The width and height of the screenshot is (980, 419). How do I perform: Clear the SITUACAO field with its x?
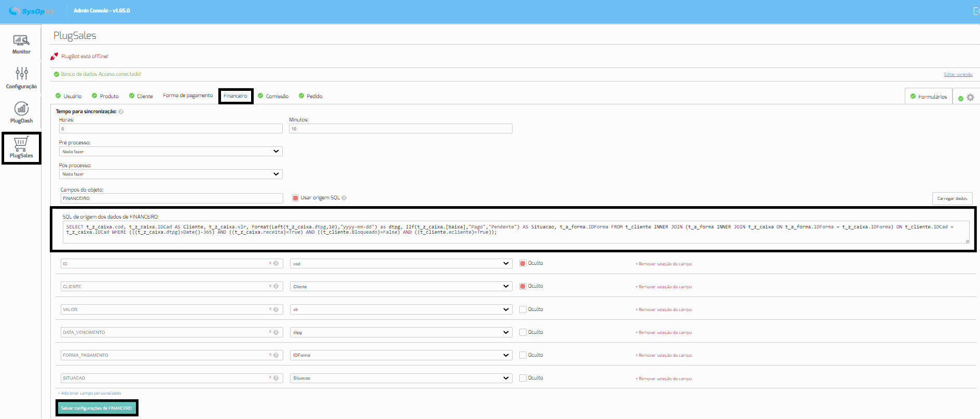click(x=270, y=377)
